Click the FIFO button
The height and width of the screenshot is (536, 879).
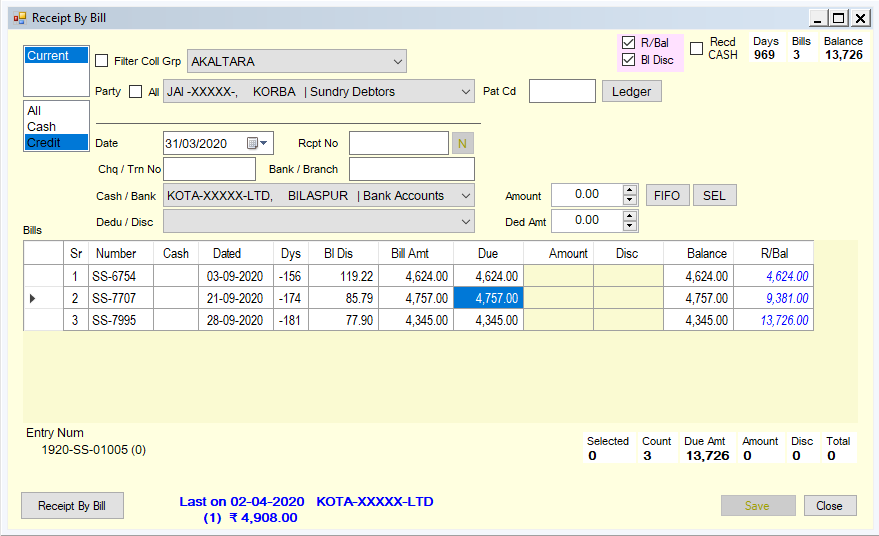click(x=667, y=196)
